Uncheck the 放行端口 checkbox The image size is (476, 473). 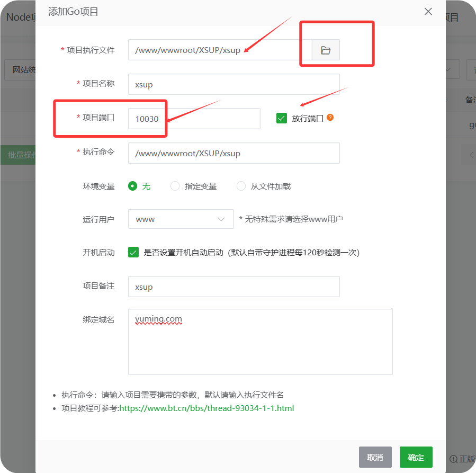(281, 118)
